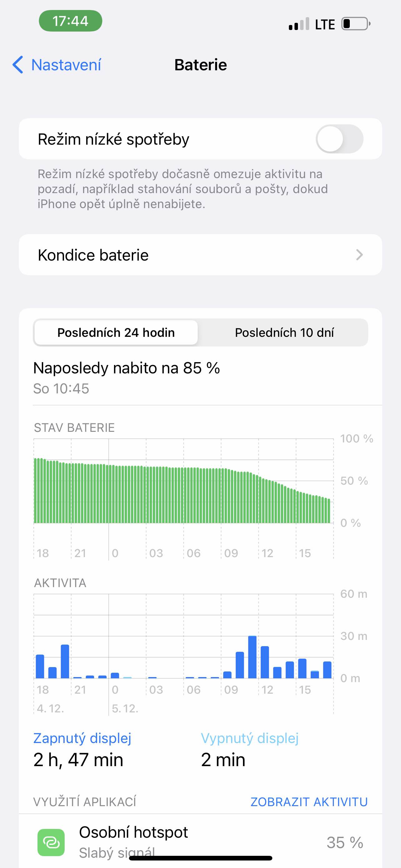Tap the cellular signal bars icon

click(x=299, y=24)
